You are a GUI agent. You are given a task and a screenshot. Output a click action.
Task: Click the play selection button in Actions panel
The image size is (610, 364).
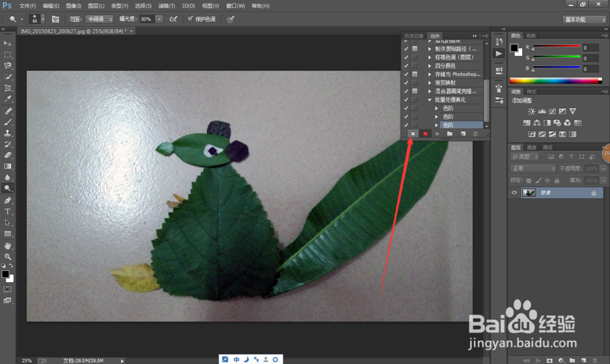[x=437, y=134]
